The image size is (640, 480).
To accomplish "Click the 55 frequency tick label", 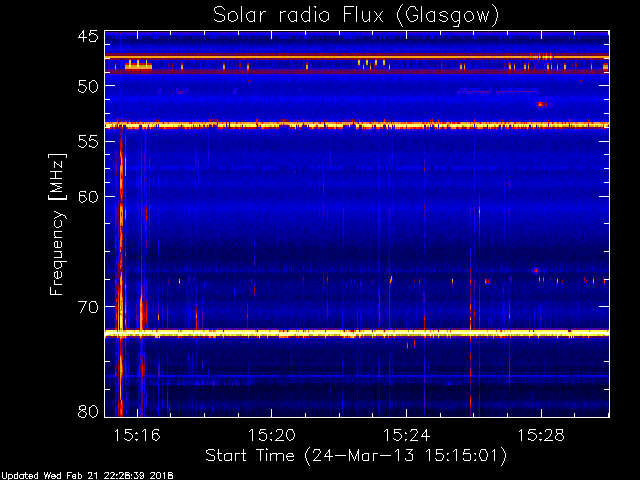I will coord(88,142).
